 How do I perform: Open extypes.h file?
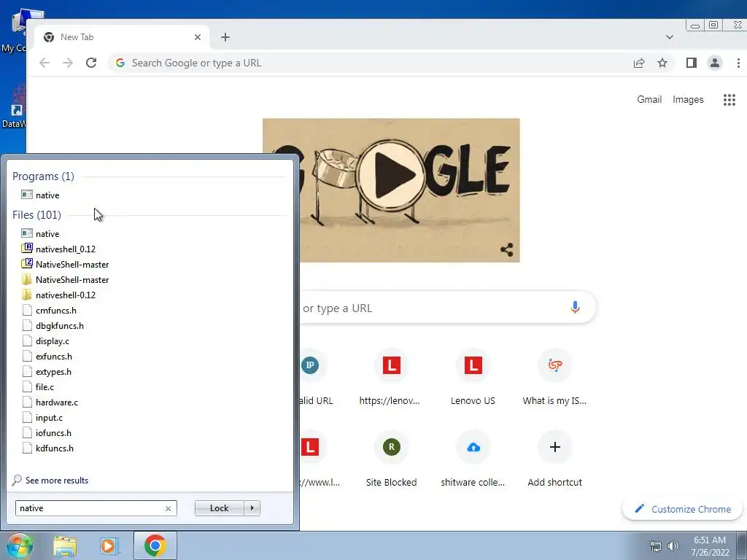point(47,371)
